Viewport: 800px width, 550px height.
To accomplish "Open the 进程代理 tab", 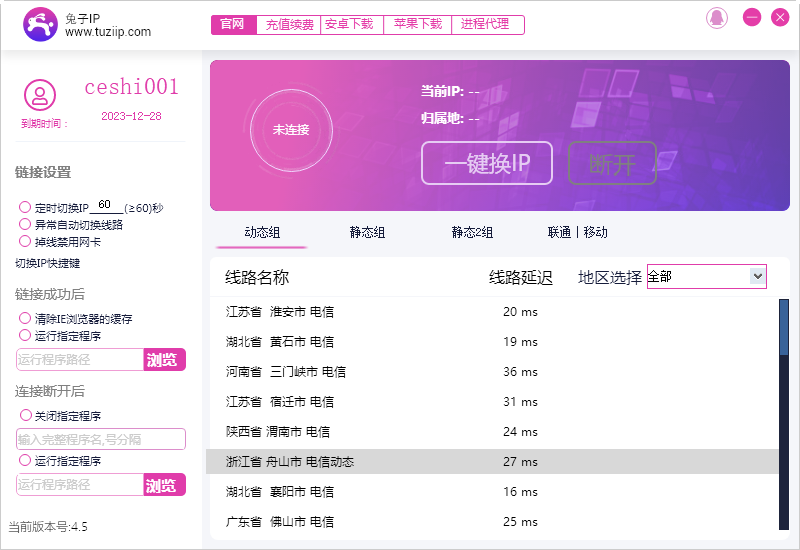I will click(487, 24).
